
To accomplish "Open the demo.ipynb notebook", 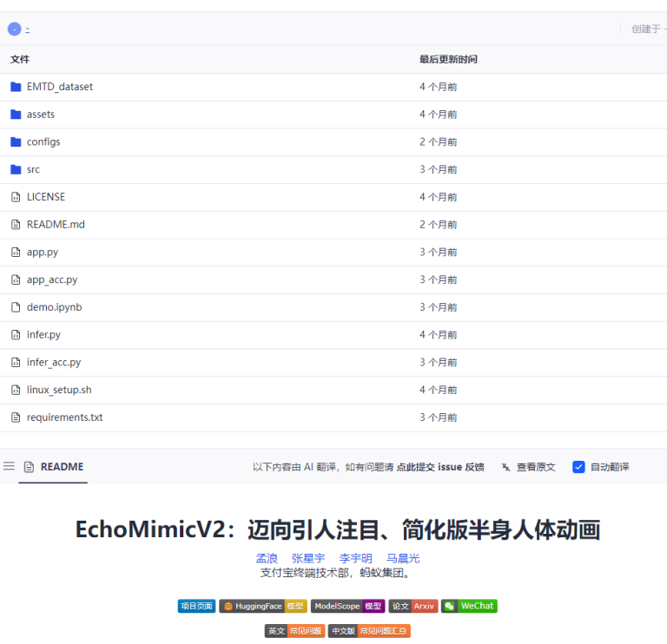I will pyautogui.click(x=55, y=307).
